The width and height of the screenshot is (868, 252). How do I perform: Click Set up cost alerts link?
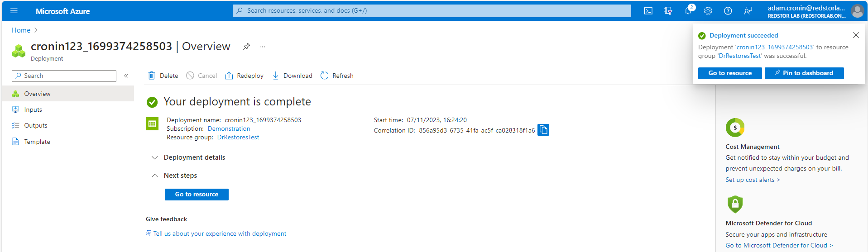753,180
